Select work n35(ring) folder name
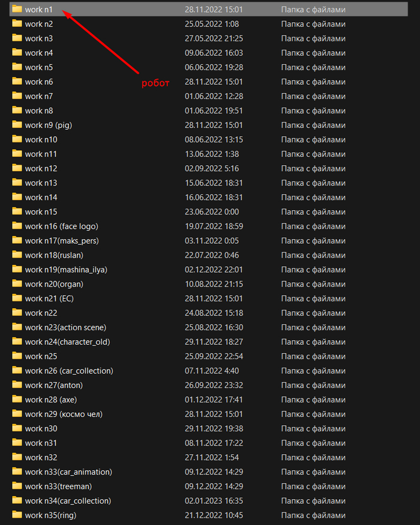Screen dimensions: 420x525 (51, 515)
